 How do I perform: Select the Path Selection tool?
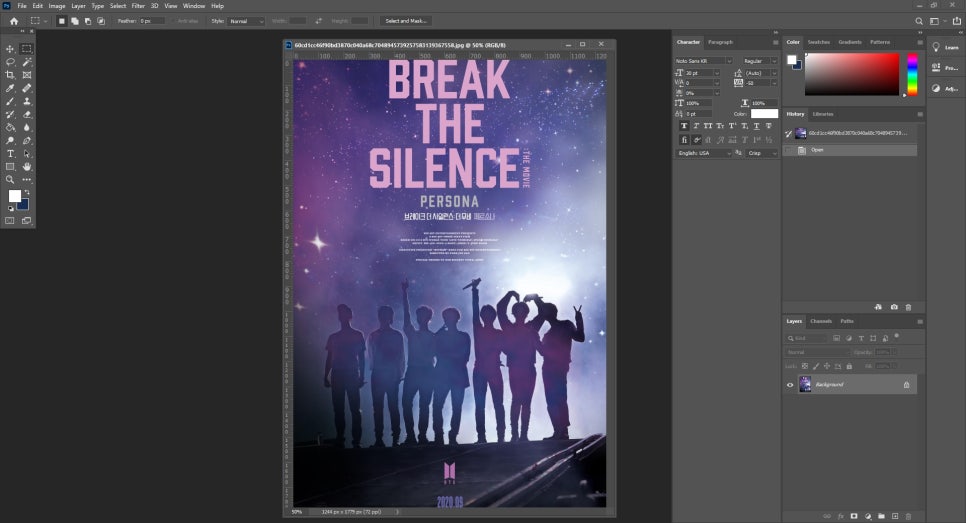click(26, 154)
